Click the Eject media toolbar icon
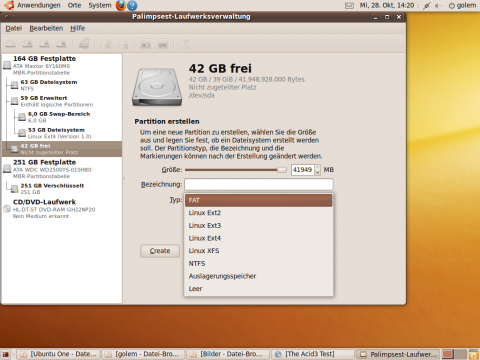The image size is (480, 360). click(x=45, y=44)
